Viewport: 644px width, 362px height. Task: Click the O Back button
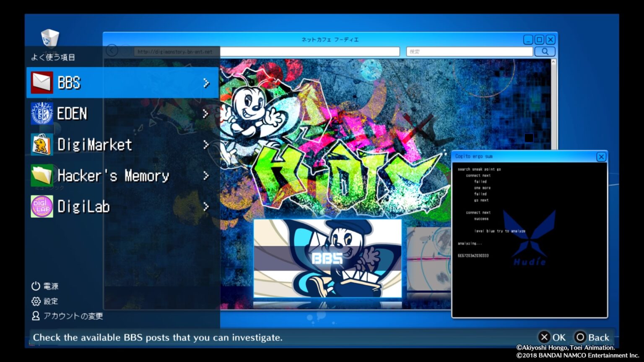click(592, 337)
